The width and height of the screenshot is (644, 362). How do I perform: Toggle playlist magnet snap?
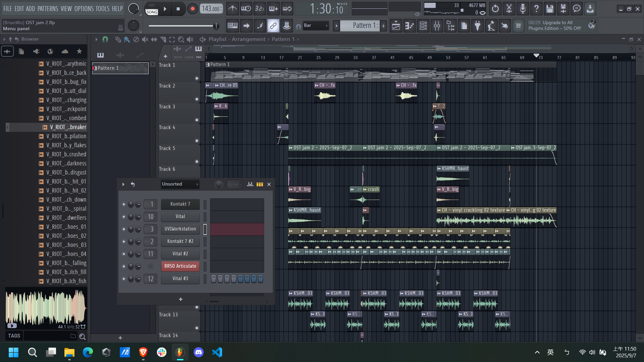coord(105,39)
